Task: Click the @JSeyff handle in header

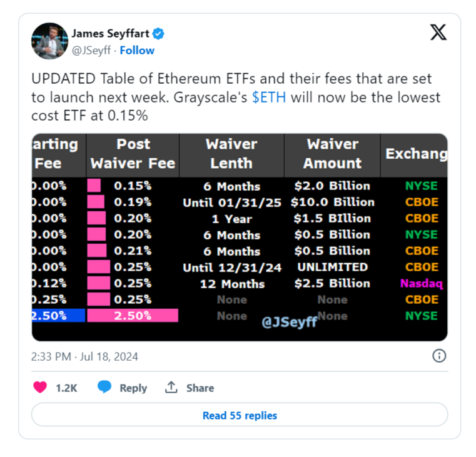Action: (x=93, y=50)
